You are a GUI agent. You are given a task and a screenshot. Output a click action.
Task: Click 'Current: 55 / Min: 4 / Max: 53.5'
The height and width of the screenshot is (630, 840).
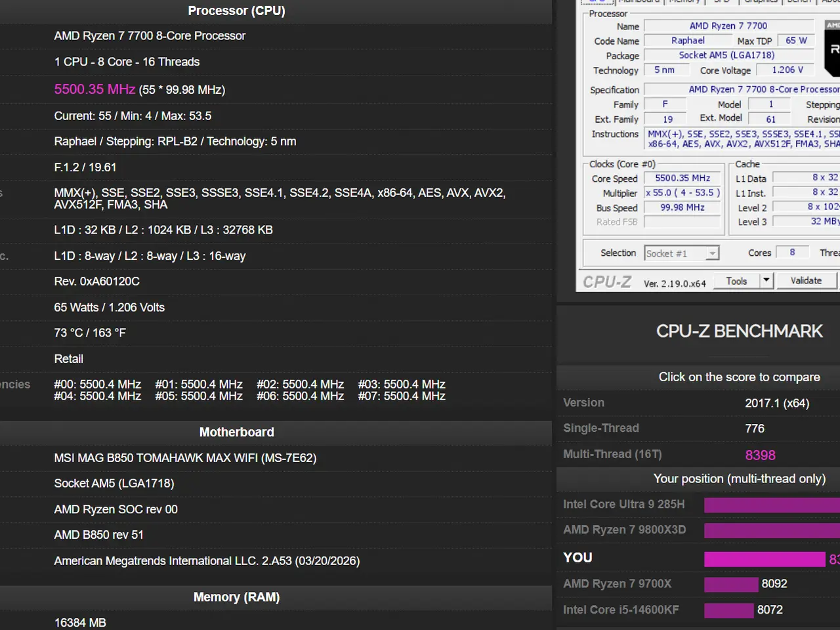133,116
